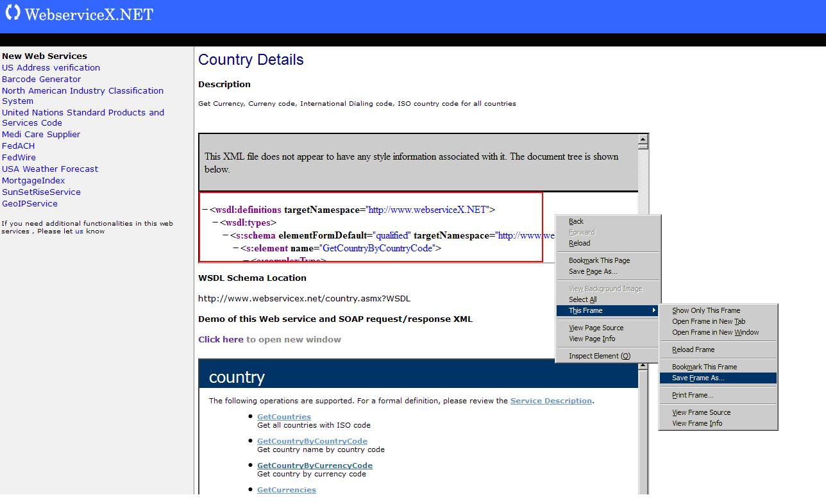The width and height of the screenshot is (826, 504).
Task: Open United Nations Standard Products link
Action: [83, 117]
